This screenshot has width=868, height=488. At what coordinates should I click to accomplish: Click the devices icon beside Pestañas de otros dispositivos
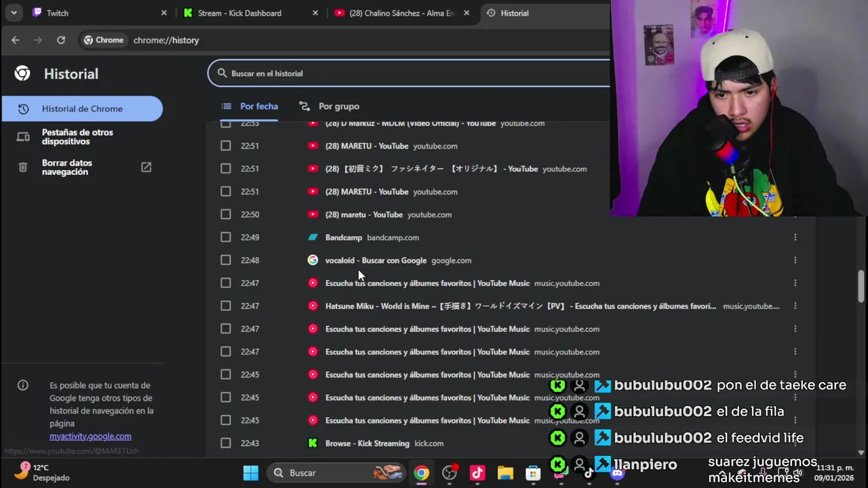[x=23, y=137]
